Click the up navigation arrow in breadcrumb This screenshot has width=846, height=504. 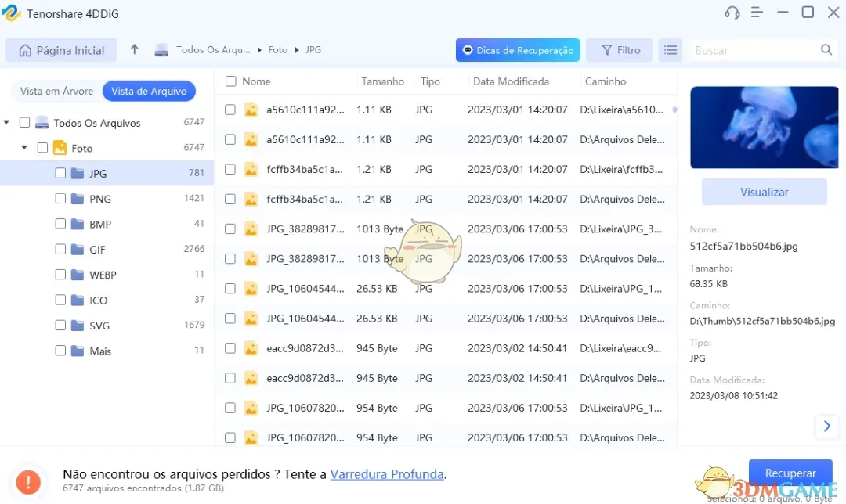click(134, 49)
